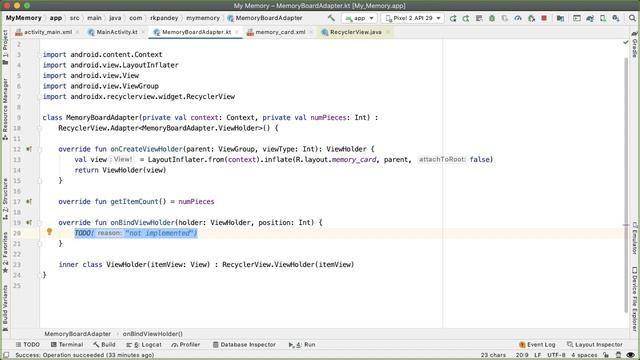Screen dimensions: 640x360
Task: Open the Device File Explorer panel
Action: click(x=635, y=299)
